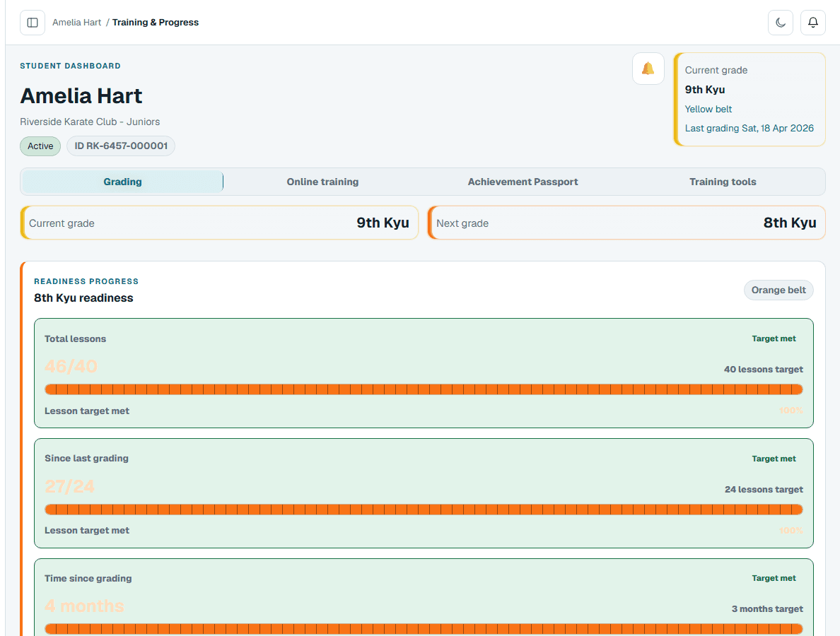
Task: Click the 8th Kyu readiness heading
Action: click(x=83, y=298)
